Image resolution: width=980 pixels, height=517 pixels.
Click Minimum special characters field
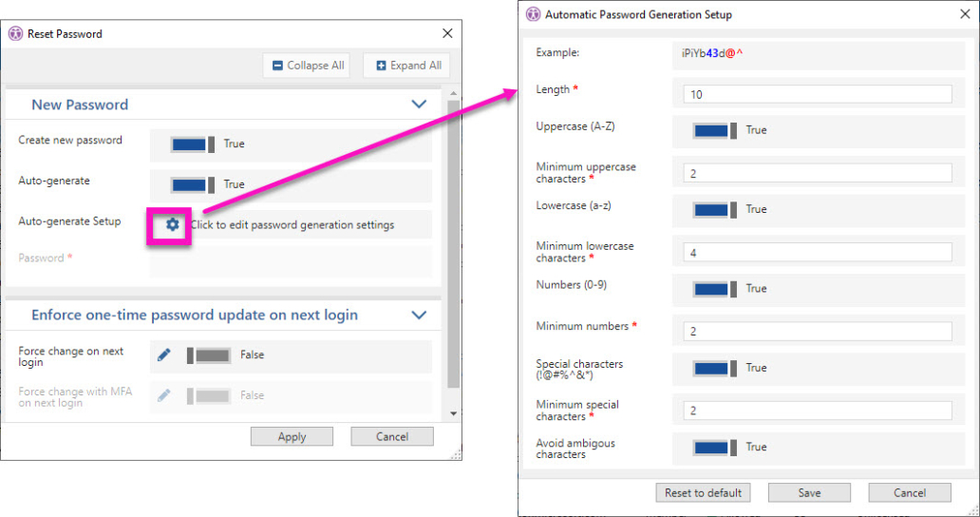click(x=818, y=411)
